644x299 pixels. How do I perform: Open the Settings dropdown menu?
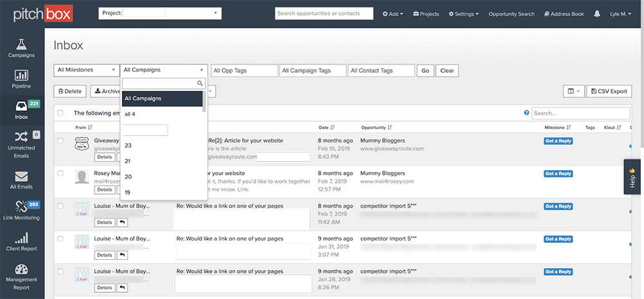tap(464, 14)
